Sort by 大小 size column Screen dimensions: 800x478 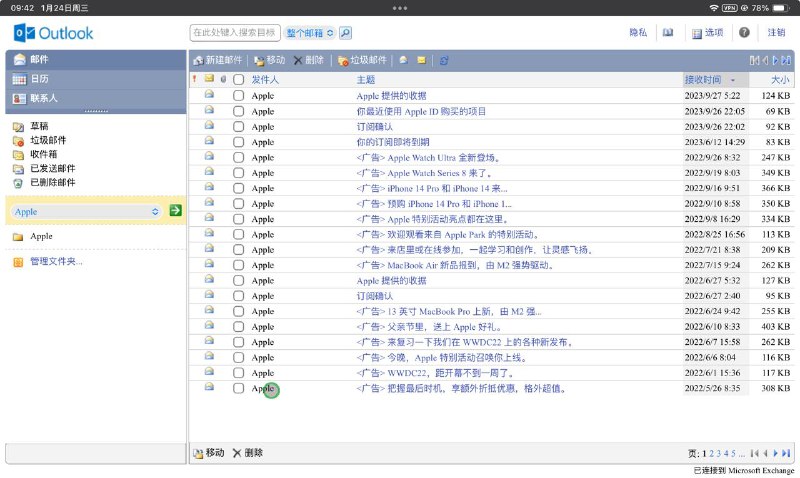click(780, 80)
